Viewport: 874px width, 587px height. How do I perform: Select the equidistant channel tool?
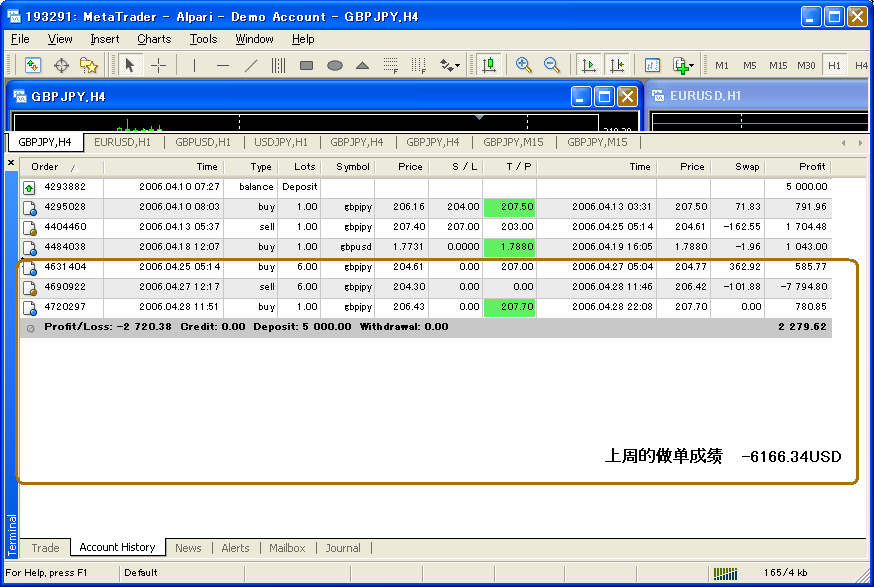click(278, 65)
